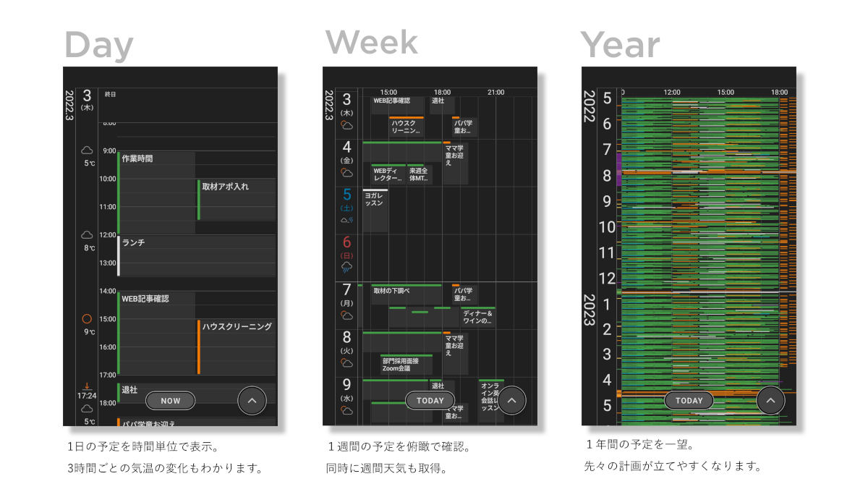Viewport: 868px width, 492px height.
Task: Select day 6 (日) in Week view
Action: (347, 247)
